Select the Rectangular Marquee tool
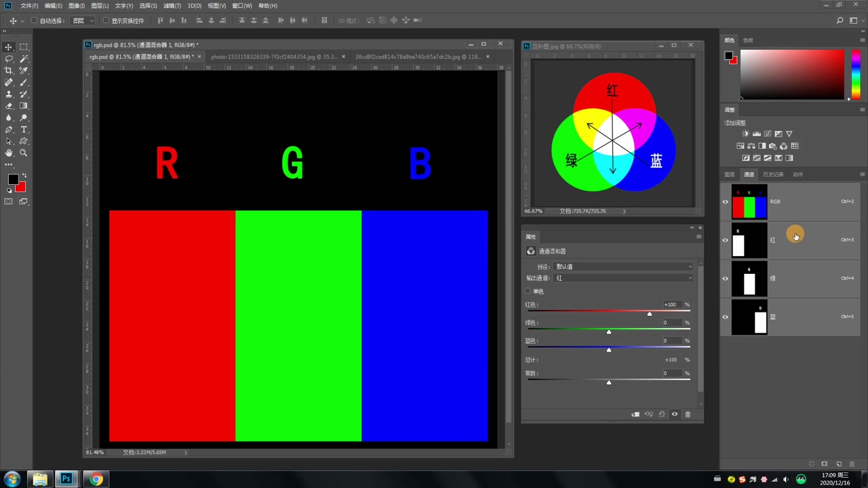 [x=24, y=47]
